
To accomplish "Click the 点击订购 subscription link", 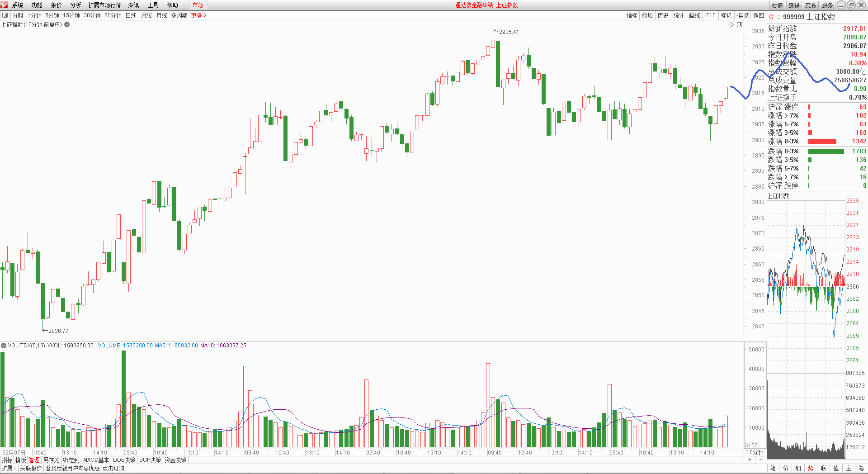I will pos(113,469).
